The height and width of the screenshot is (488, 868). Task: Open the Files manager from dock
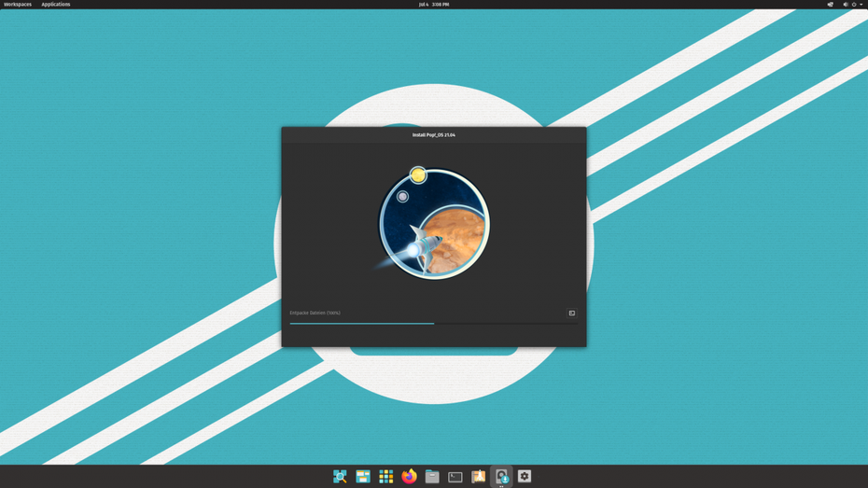pos(432,477)
